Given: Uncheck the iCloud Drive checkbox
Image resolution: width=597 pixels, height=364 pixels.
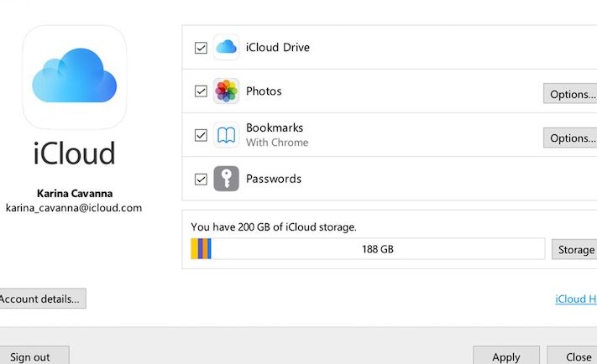Looking at the screenshot, I should pyautogui.click(x=201, y=48).
